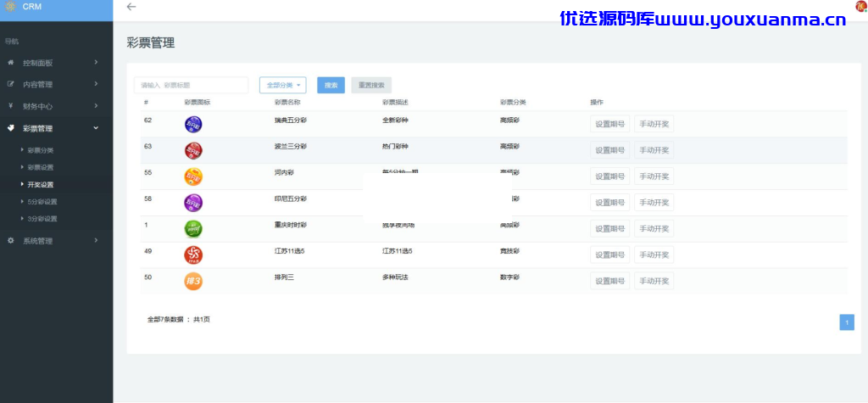
Task: Click 手动开奖 for 排列三
Action: click(x=654, y=281)
